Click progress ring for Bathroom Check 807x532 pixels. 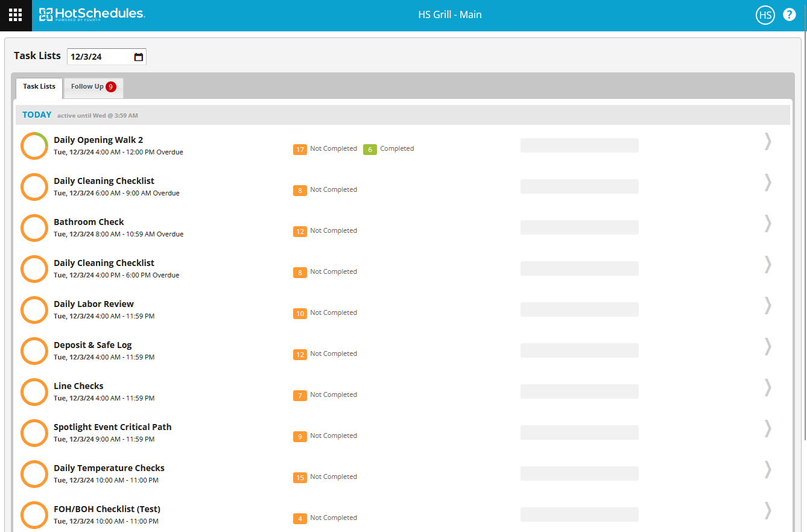pos(34,228)
